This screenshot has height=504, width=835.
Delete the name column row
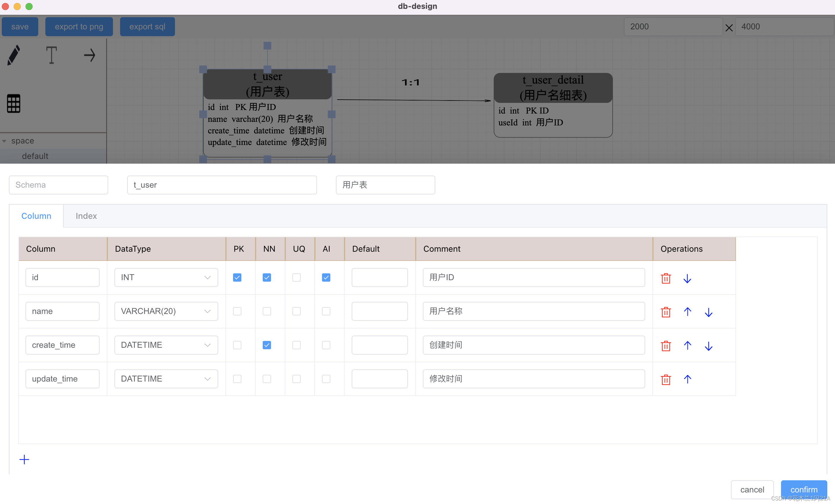[x=666, y=312]
